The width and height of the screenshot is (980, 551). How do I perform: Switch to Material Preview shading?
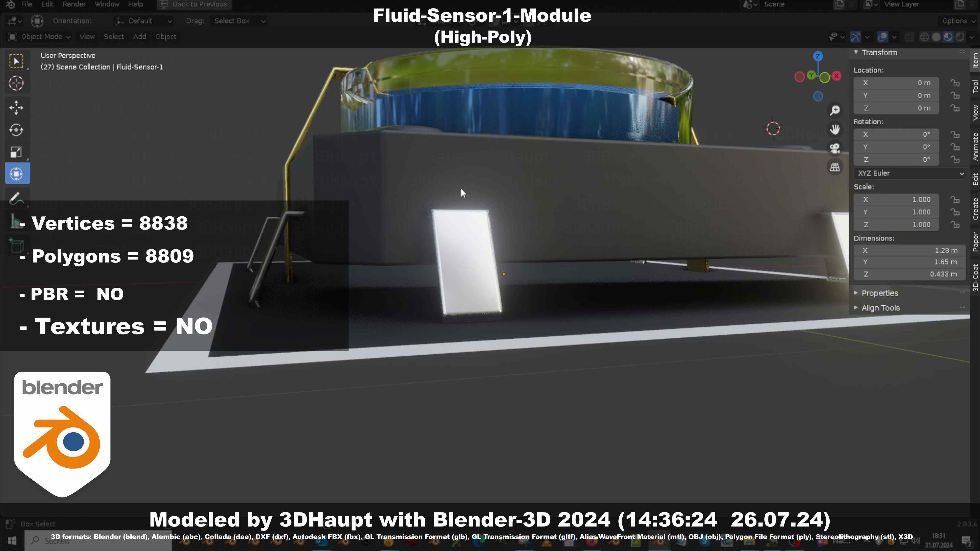pyautogui.click(x=948, y=37)
